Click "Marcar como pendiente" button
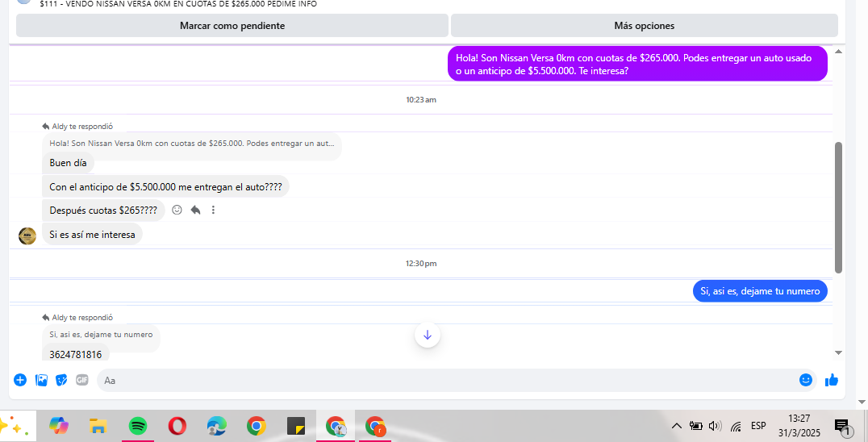This screenshot has height=442, width=868. point(232,26)
